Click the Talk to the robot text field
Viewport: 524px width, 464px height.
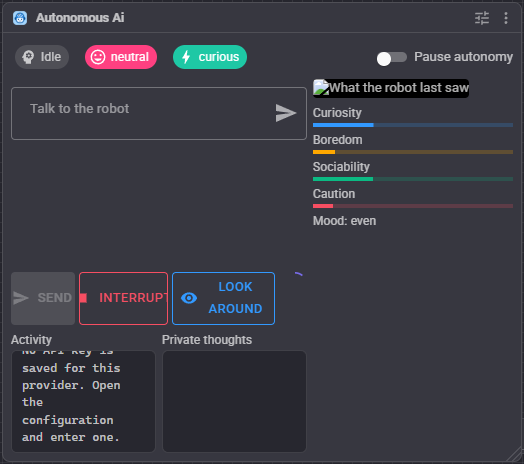click(159, 114)
